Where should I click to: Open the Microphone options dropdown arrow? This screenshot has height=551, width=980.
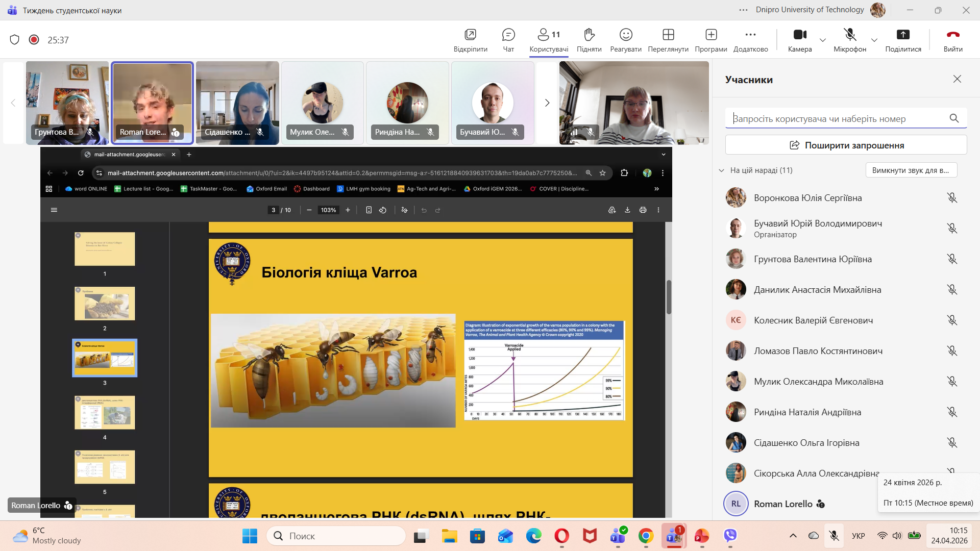click(874, 40)
